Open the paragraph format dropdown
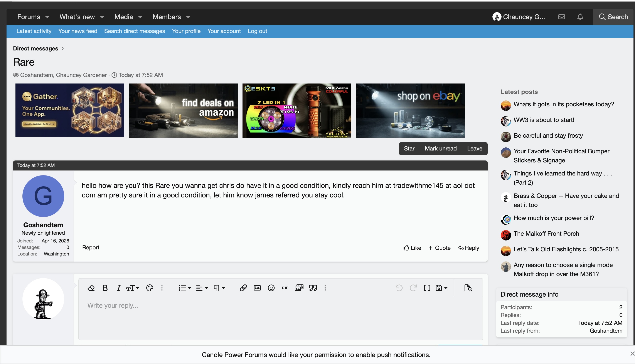The image size is (635, 364). pos(219,288)
